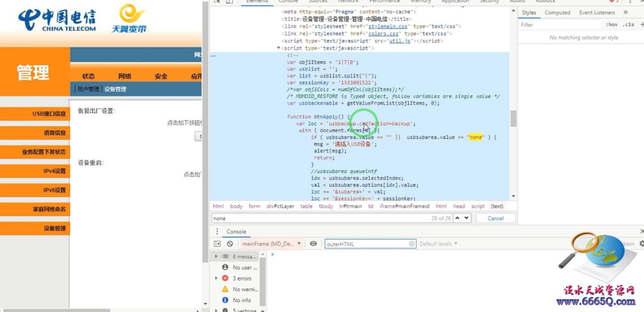
Task: Open 语音信息 in the sidebar
Action: (x=35, y=133)
